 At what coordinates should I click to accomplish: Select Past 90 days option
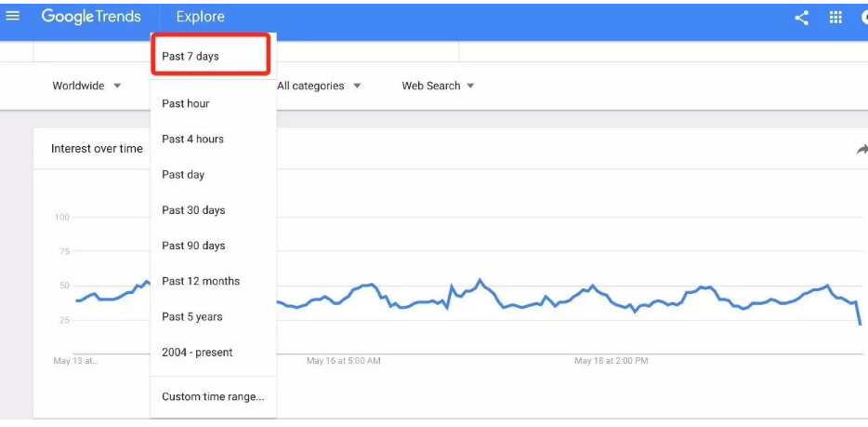pyautogui.click(x=193, y=246)
